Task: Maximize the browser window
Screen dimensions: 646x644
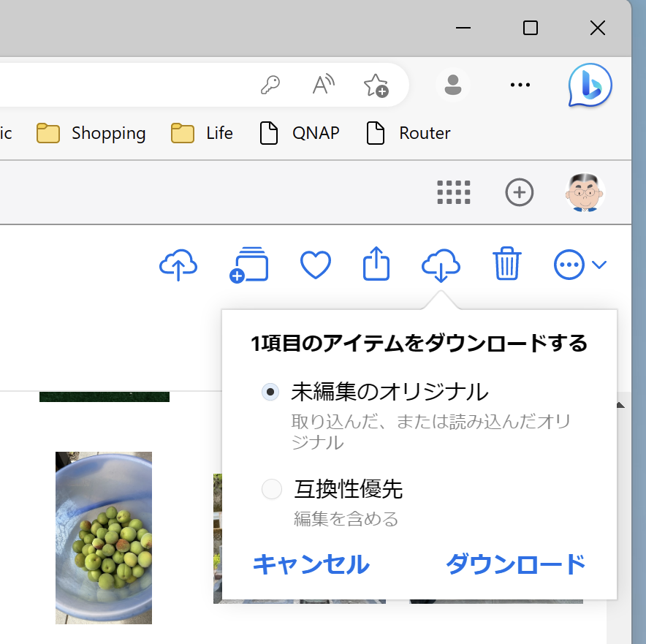Action: (x=531, y=28)
